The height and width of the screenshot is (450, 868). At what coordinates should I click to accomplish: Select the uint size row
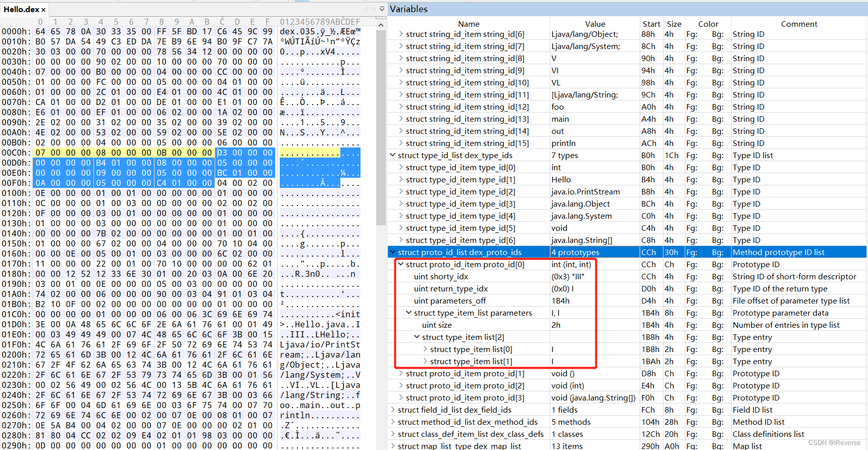[x=628, y=325]
